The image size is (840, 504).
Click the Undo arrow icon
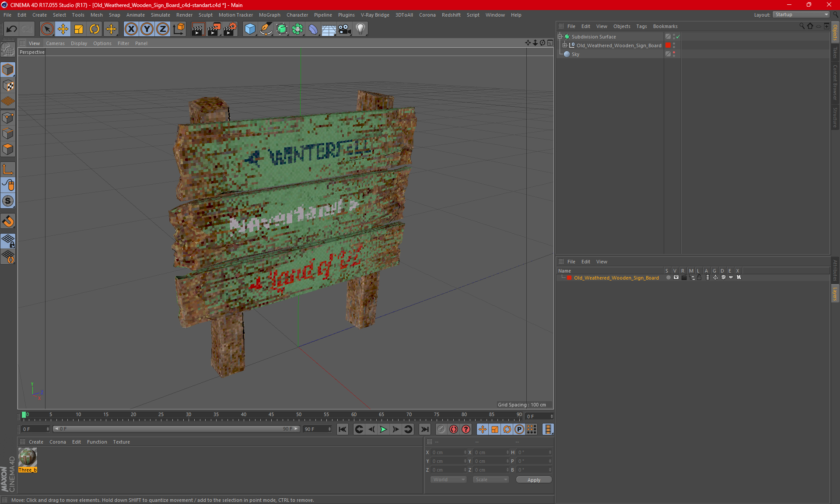pyautogui.click(x=12, y=29)
